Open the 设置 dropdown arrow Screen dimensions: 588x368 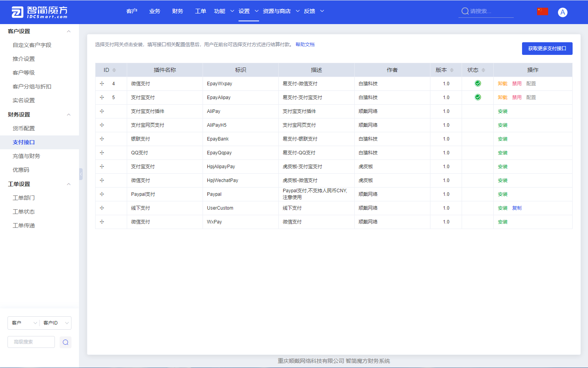point(256,11)
